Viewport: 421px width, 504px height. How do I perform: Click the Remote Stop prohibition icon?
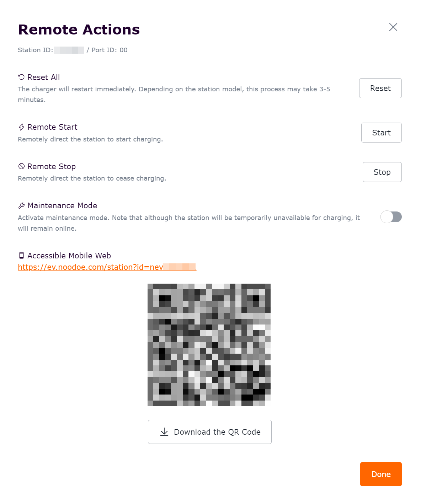[21, 166]
